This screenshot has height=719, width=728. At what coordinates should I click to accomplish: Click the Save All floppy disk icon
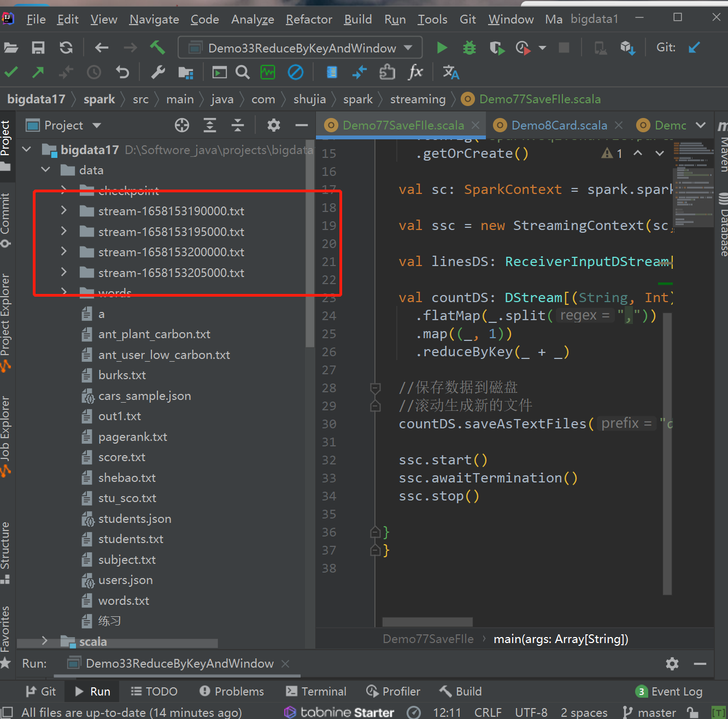(38, 48)
